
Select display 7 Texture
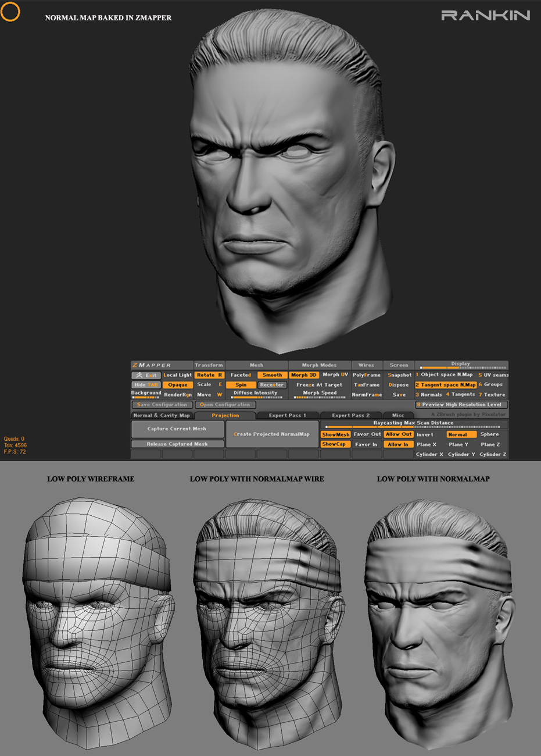[x=493, y=395]
